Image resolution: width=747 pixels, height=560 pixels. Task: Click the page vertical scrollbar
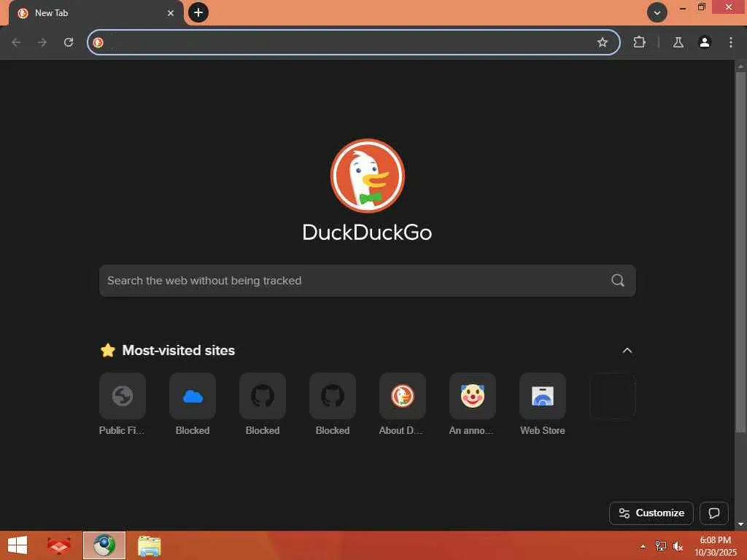740,252
